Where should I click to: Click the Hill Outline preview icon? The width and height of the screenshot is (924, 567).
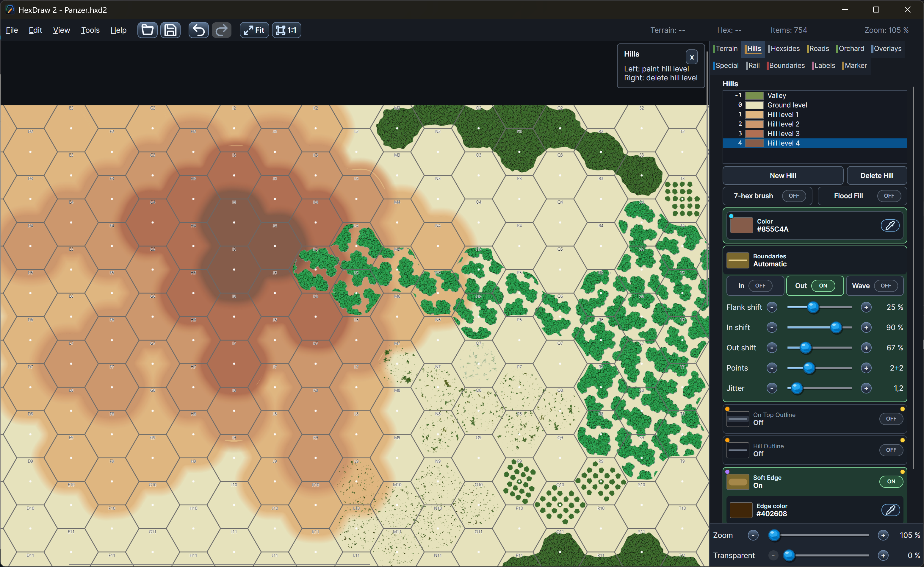[x=738, y=450]
